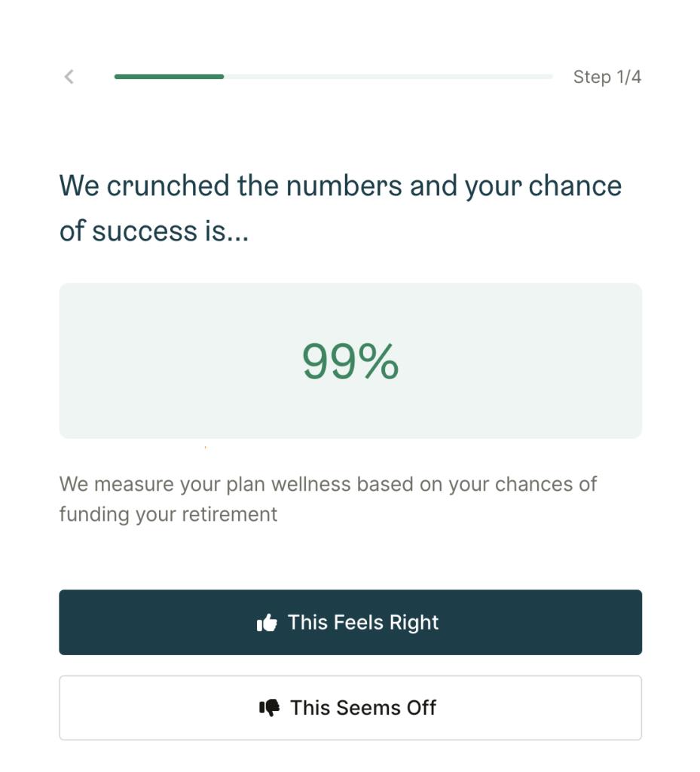
Task: Click the 'Feels Right' label text
Action: (386, 623)
